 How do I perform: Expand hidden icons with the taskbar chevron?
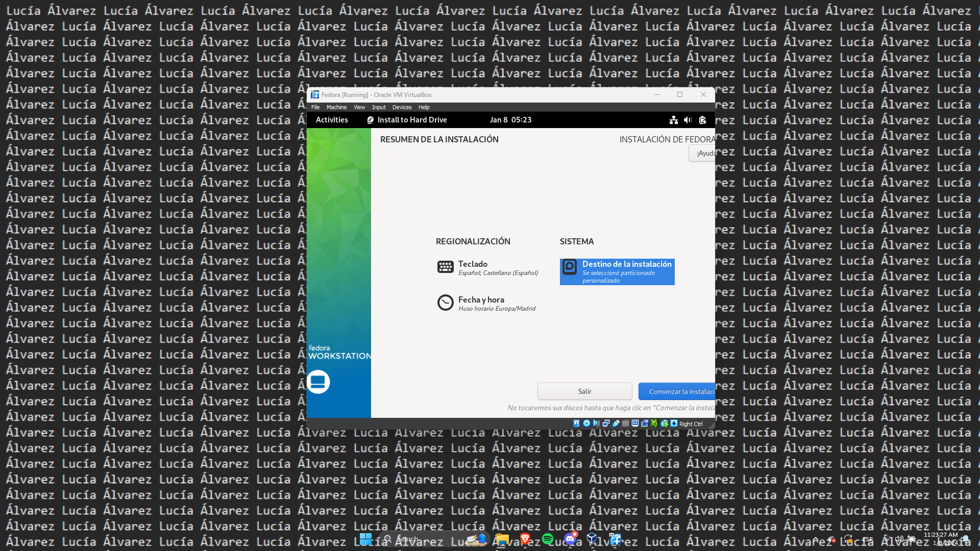click(x=817, y=539)
